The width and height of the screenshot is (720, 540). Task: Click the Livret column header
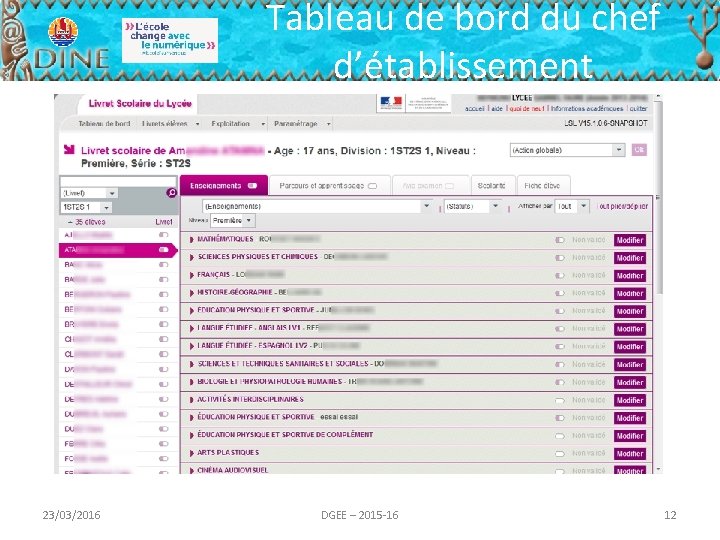point(163,222)
